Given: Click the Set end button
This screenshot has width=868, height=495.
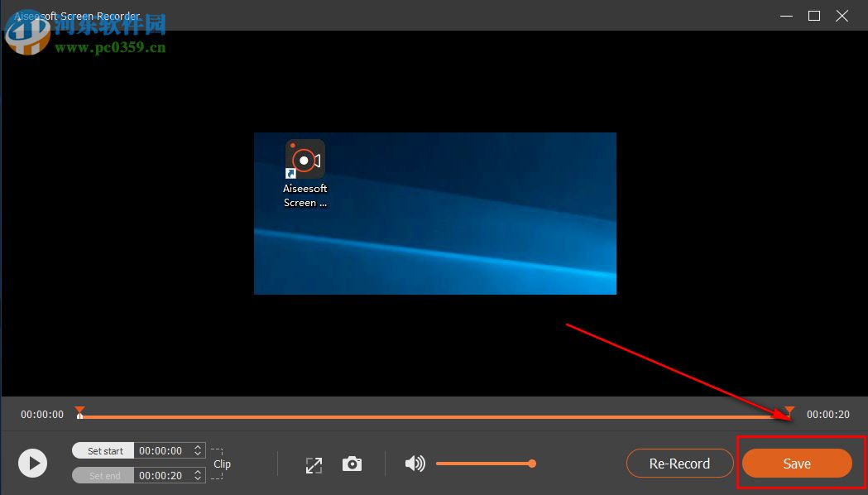Looking at the screenshot, I should pos(103,476).
